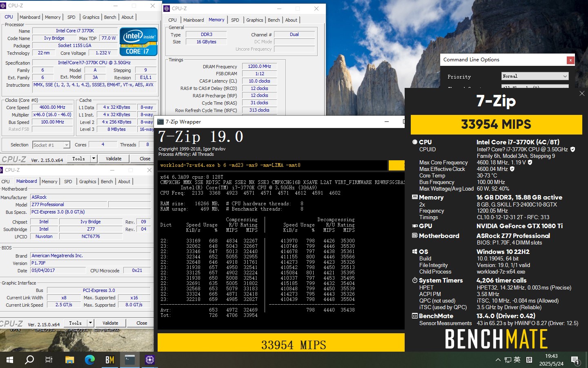Screen dimensions: 588x368
Task: Open SPD tab in CPU-Z CPU window
Action: click(x=71, y=17)
